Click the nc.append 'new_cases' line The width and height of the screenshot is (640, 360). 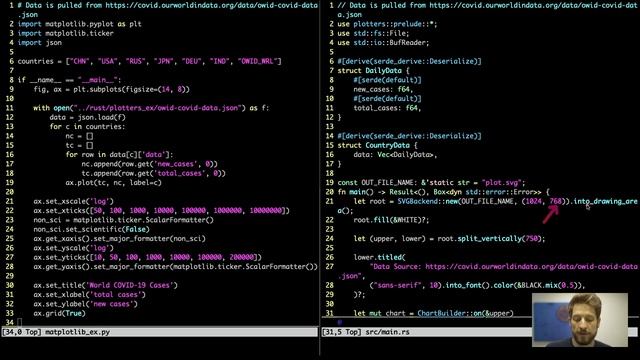[x=149, y=164]
